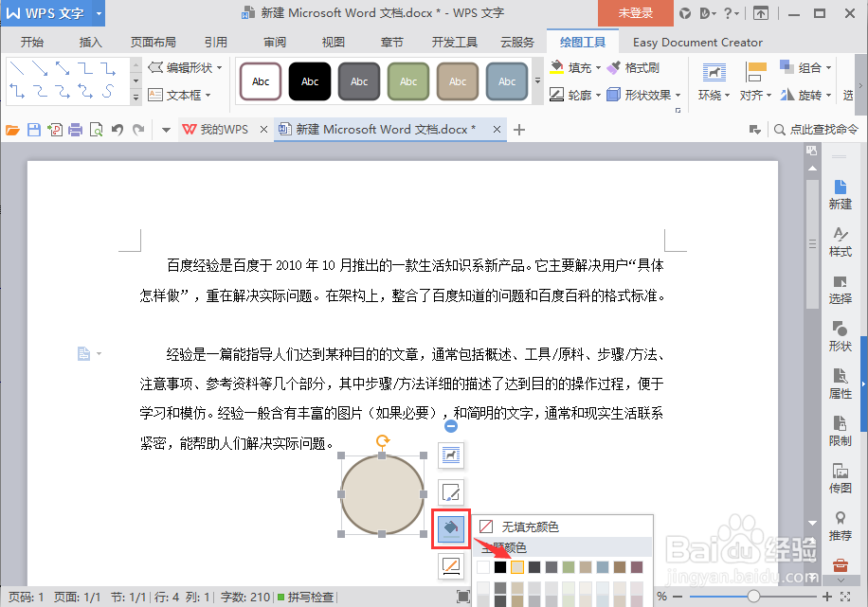Screen dimensions: 868x607
Task: Open Print Preview icon
Action: click(97, 130)
